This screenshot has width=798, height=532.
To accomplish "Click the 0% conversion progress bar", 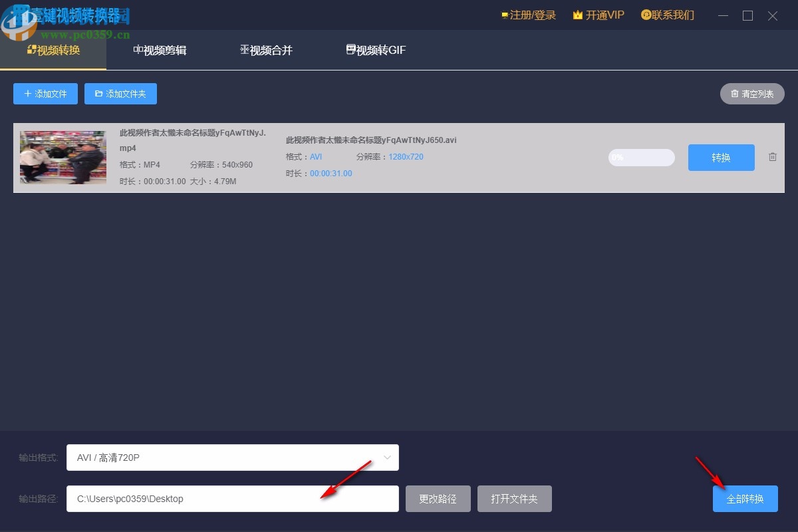I will point(640,158).
